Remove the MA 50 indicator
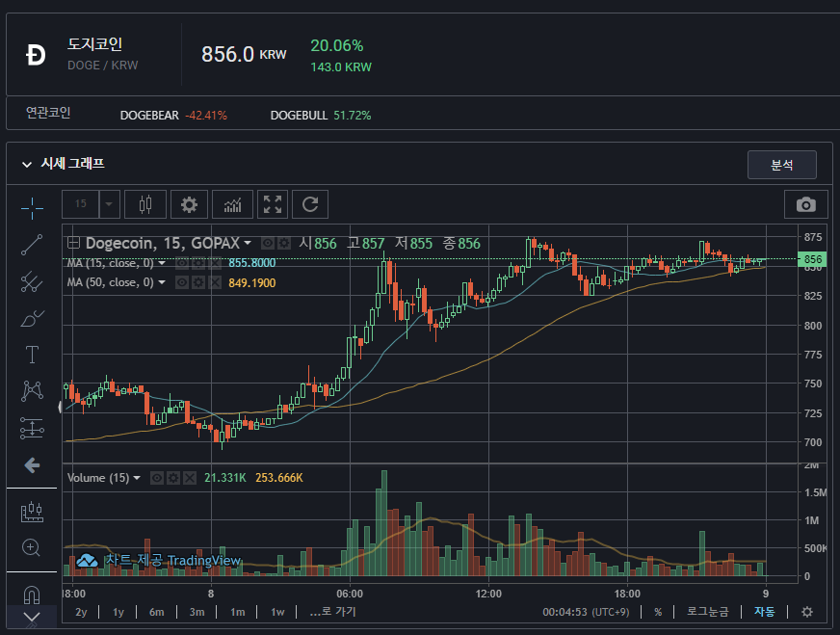Image resolution: width=840 pixels, height=635 pixels. point(215,282)
